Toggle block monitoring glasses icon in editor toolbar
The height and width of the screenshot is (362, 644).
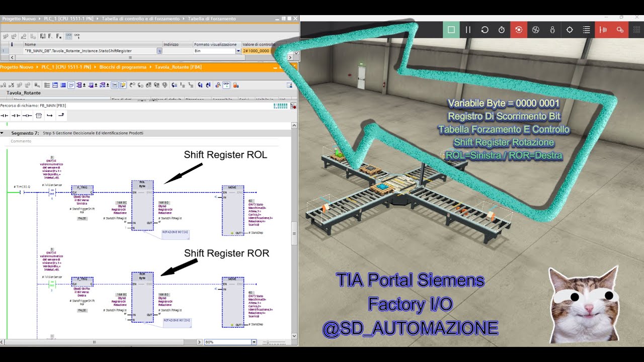226,85
